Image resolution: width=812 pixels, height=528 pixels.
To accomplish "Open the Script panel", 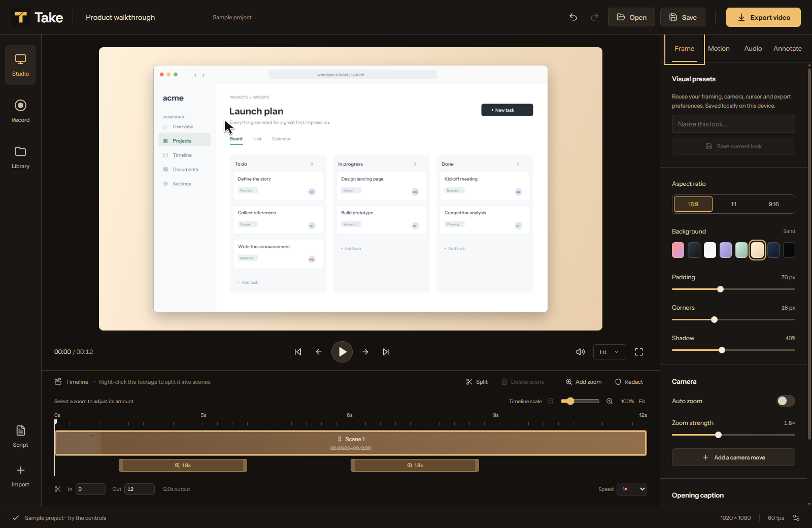I will [x=20, y=436].
